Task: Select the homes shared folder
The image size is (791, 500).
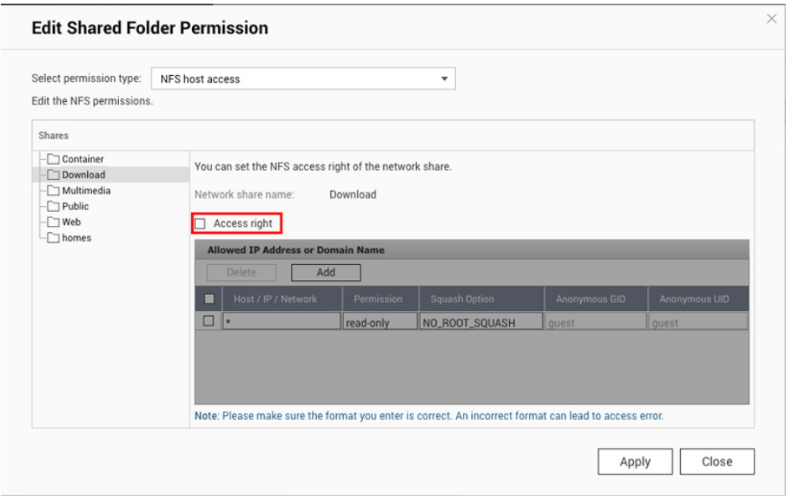Action: click(x=76, y=238)
